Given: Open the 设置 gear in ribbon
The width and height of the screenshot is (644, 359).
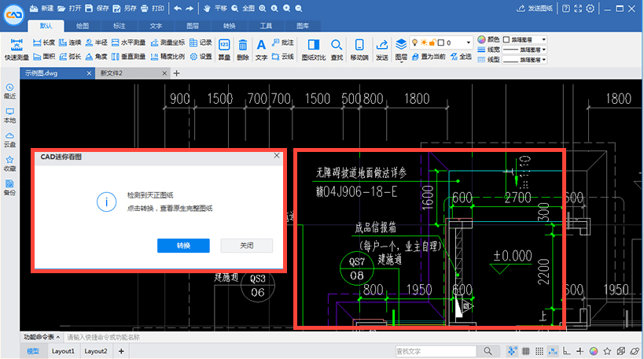Looking at the screenshot, I should (201, 57).
